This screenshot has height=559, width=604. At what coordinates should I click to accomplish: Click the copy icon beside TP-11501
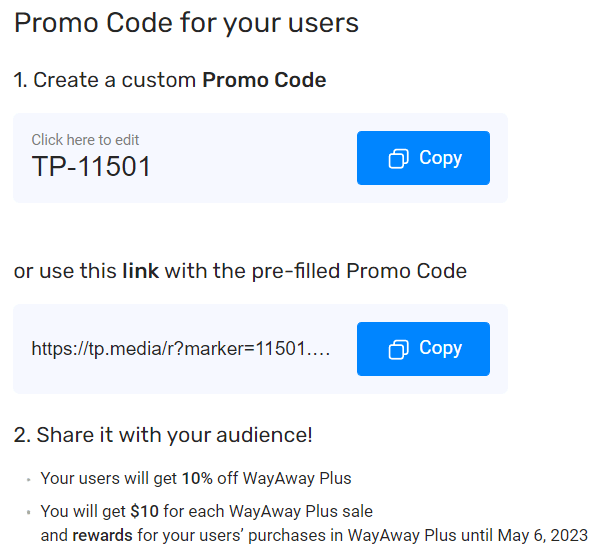tap(398, 158)
